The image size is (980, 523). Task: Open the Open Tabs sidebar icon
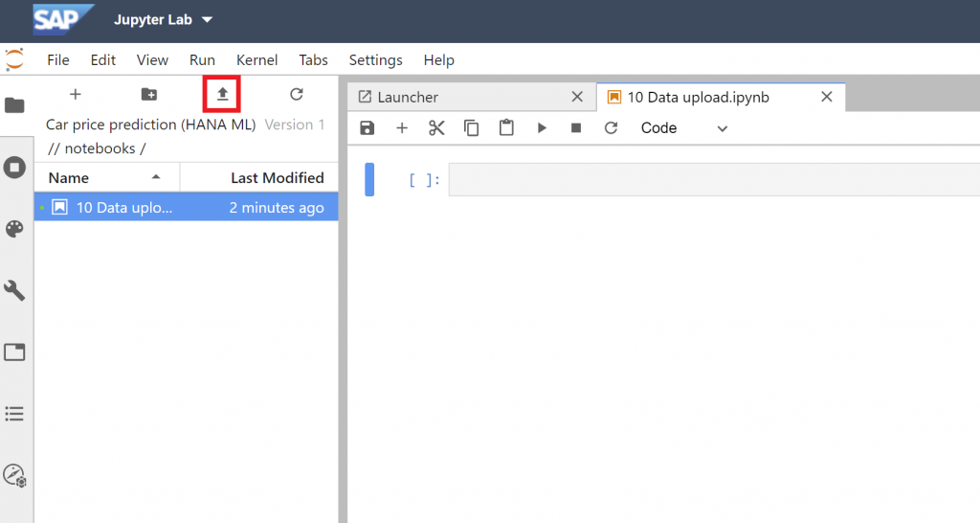click(14, 352)
